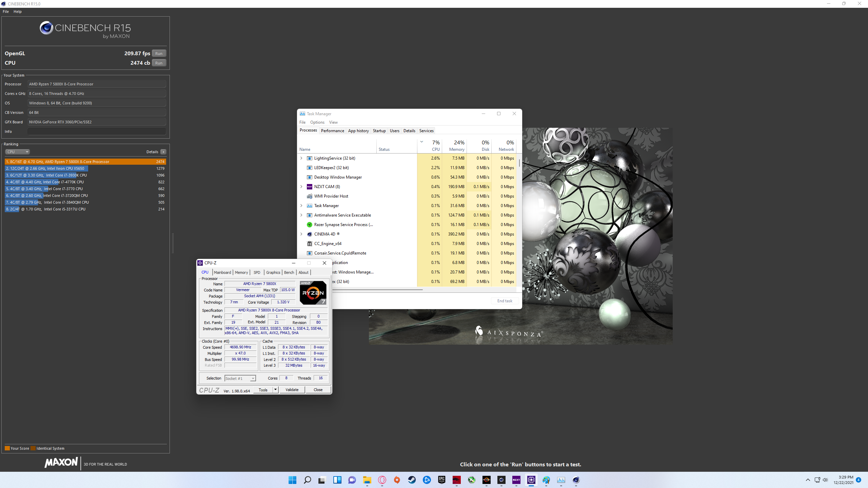Open NZXT CAM from taskbar

coord(516,480)
